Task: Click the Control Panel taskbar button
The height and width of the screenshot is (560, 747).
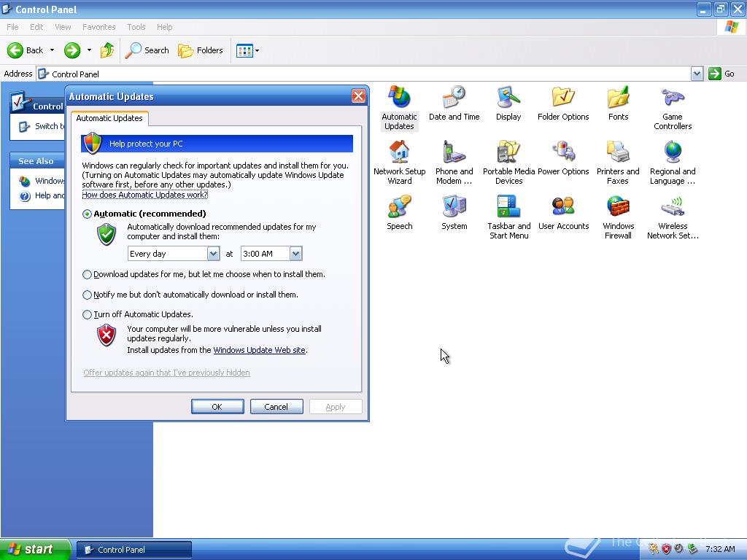Action: click(x=134, y=550)
